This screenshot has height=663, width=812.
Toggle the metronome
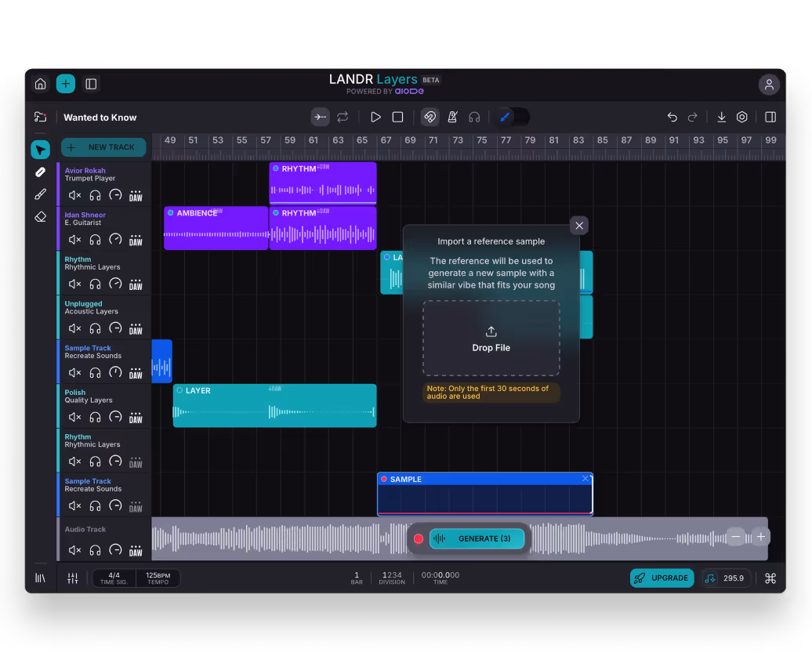(x=452, y=117)
